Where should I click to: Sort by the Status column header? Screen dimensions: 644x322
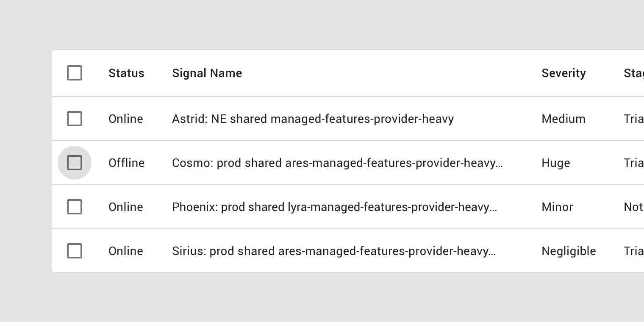(126, 73)
